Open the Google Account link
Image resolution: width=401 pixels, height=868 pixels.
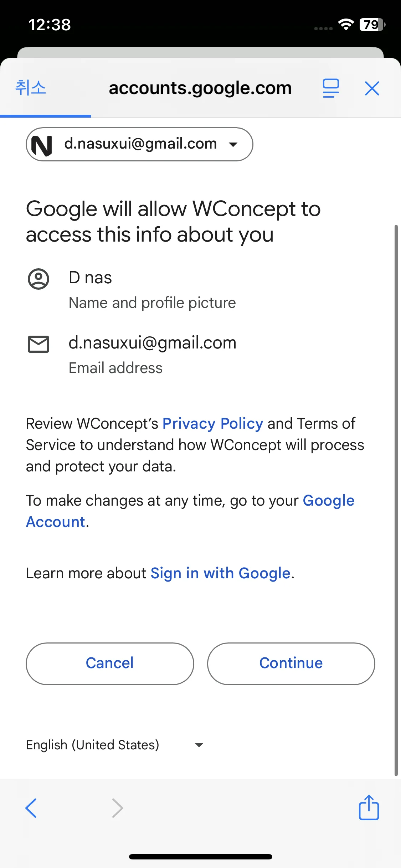point(190,511)
